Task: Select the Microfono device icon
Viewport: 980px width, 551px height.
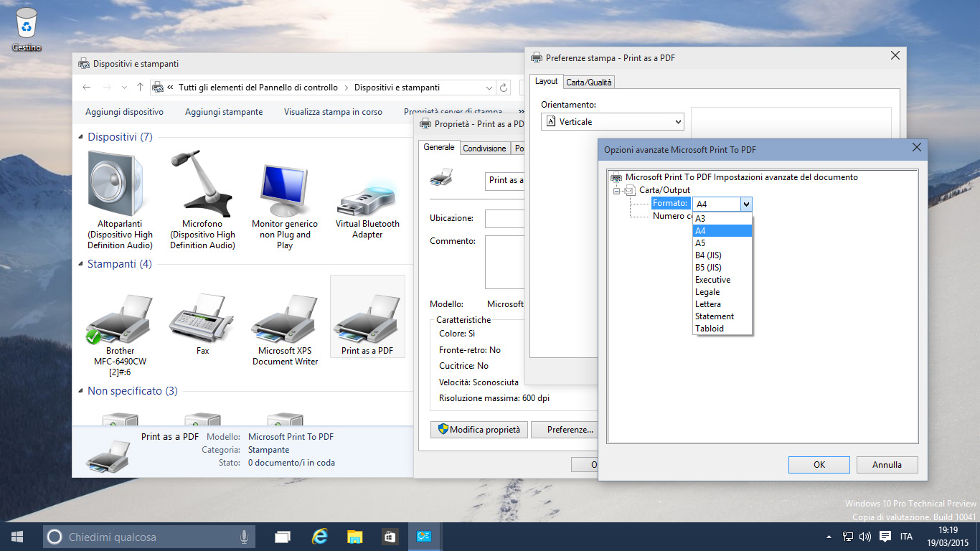Action: point(202,200)
